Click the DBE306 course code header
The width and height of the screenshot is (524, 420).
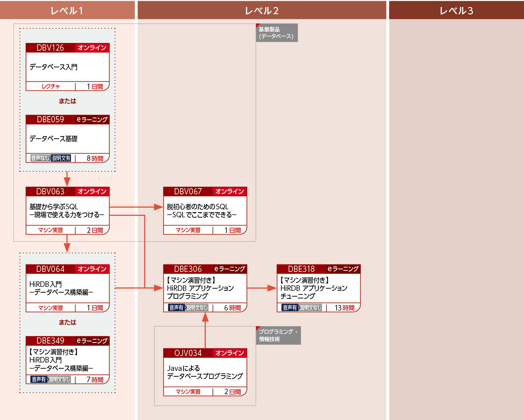pyautogui.click(x=188, y=269)
